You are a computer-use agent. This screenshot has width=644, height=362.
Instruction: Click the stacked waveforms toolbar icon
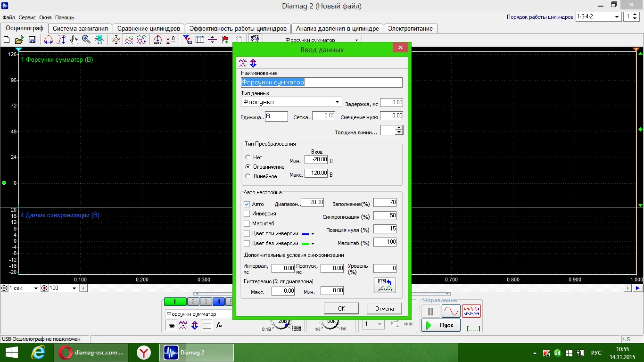pyautogui.click(x=129, y=40)
